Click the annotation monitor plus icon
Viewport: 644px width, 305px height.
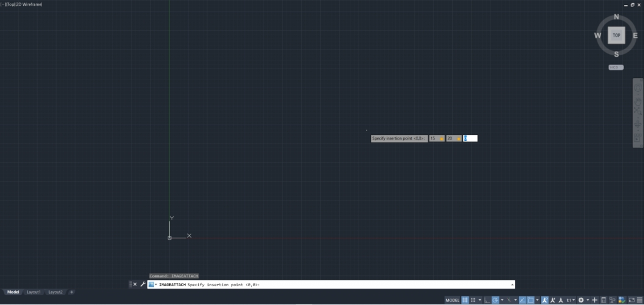594,300
